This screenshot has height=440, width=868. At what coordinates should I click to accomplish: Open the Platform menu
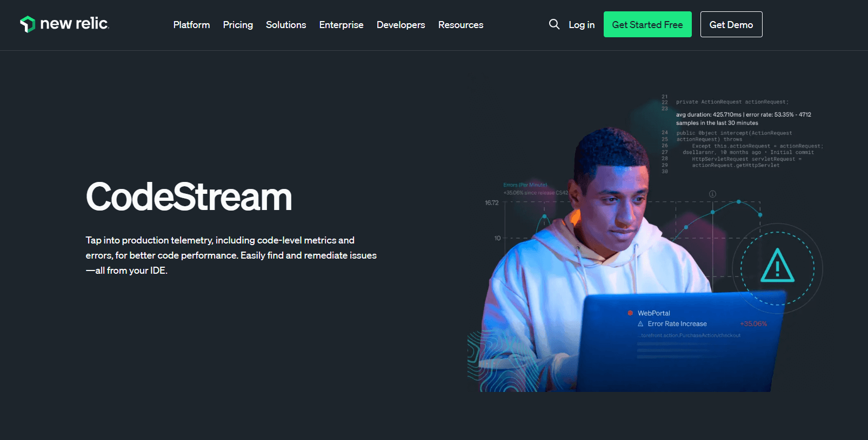[x=191, y=25]
